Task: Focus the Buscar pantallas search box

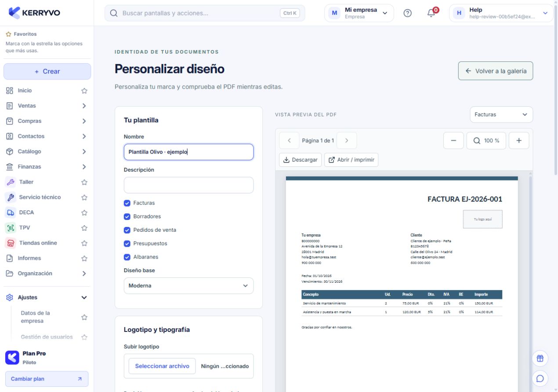Action: click(205, 13)
